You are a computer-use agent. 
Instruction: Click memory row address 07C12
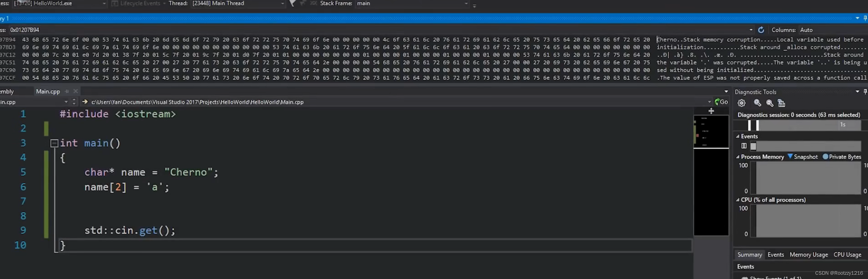pyautogui.click(x=8, y=55)
